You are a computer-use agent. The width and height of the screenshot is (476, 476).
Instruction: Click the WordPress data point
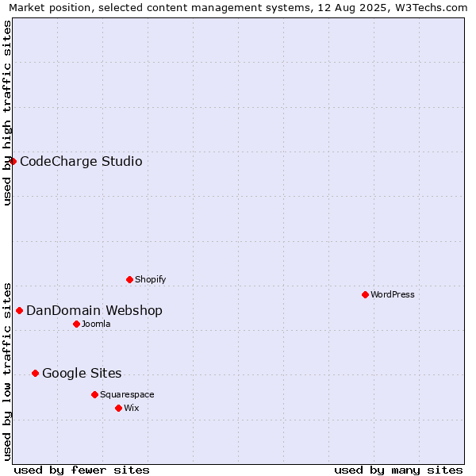click(x=365, y=295)
